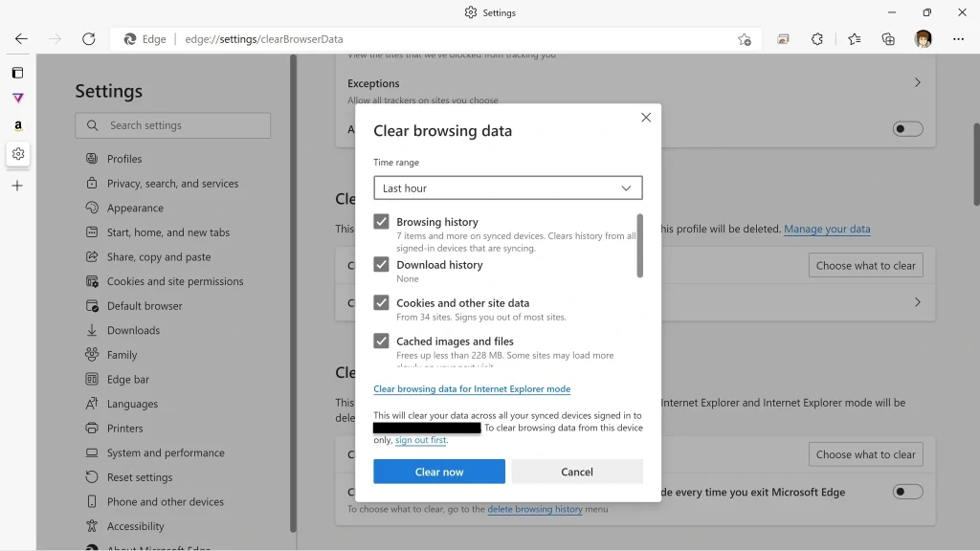Expand the Exceptions setting
This screenshot has width=980, height=551.
coord(916,82)
